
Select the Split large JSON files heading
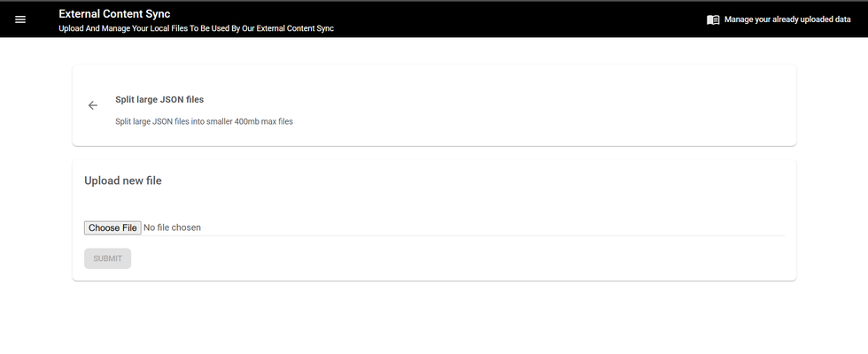pyautogui.click(x=159, y=99)
